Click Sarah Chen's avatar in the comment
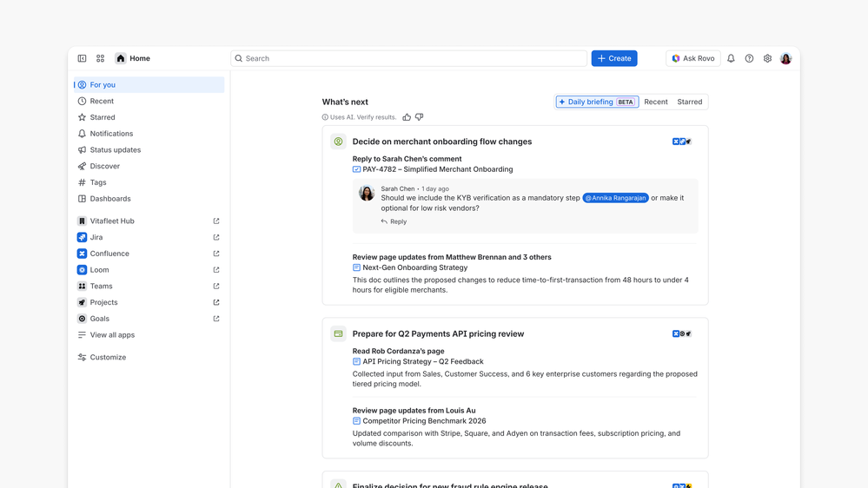This screenshot has height=488, width=868. [367, 193]
